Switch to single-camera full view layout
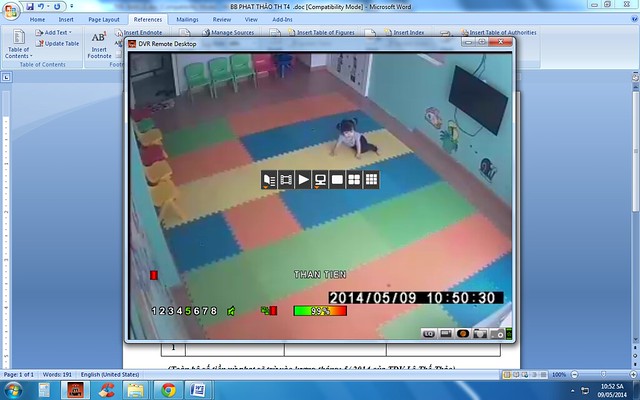Screen dimensions: 640x400 point(337,180)
